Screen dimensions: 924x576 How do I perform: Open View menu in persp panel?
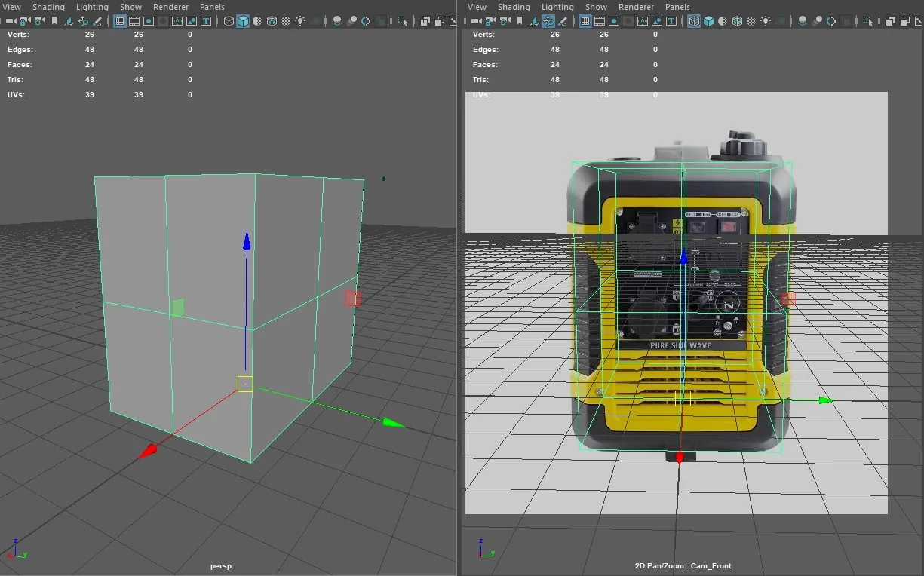click(x=12, y=7)
